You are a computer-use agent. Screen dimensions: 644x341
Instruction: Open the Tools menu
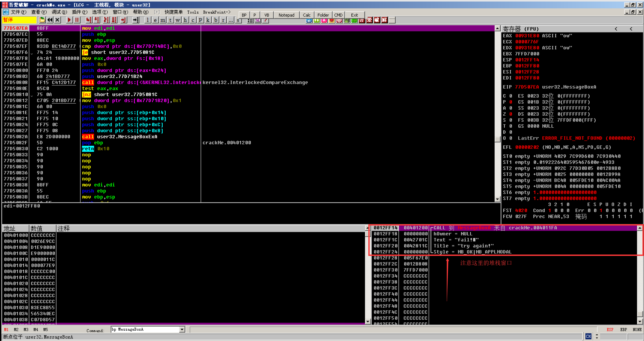(193, 12)
